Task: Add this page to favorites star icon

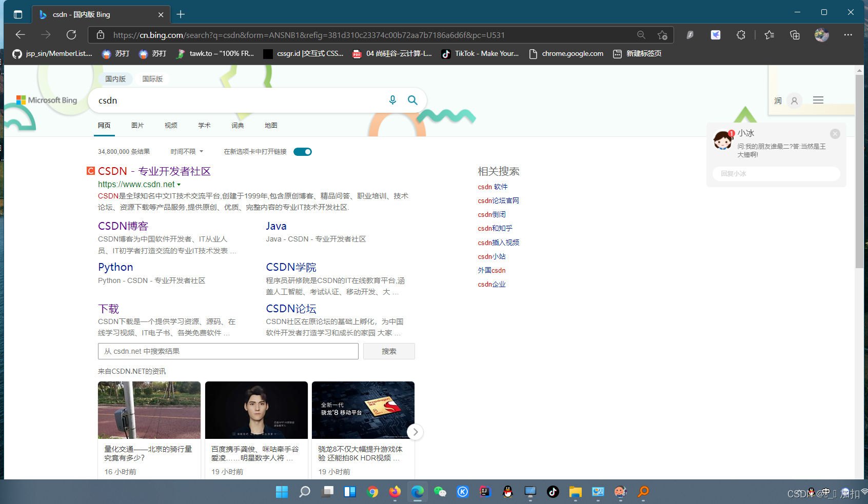Action: pos(662,35)
